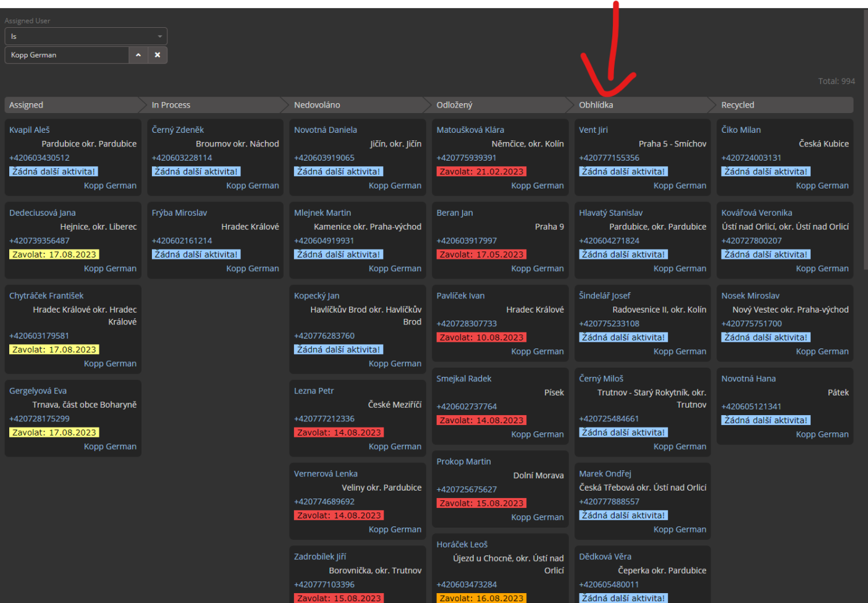Select the Assigned column header
Image resolution: width=868 pixels, height=603 pixels.
(x=27, y=105)
